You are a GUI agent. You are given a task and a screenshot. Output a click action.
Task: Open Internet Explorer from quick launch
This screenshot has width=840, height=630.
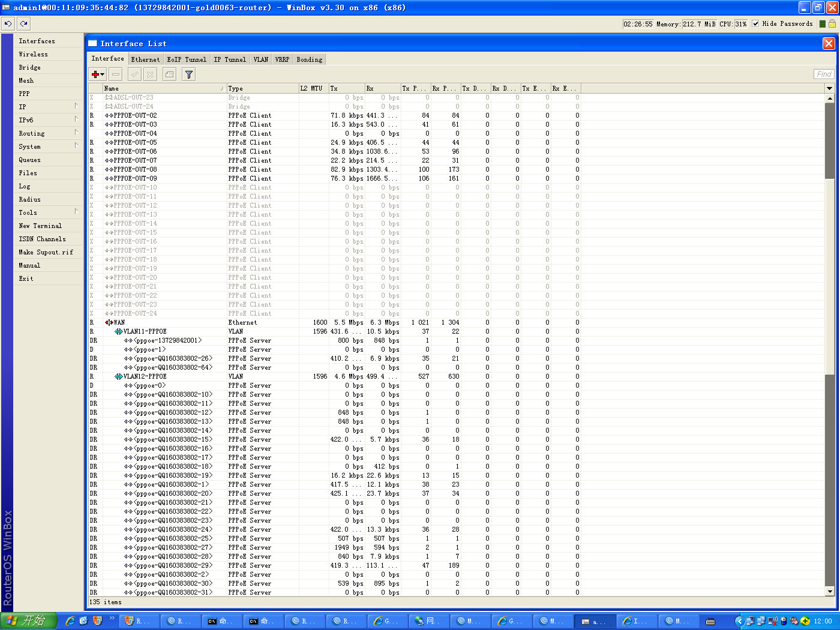click(x=70, y=621)
